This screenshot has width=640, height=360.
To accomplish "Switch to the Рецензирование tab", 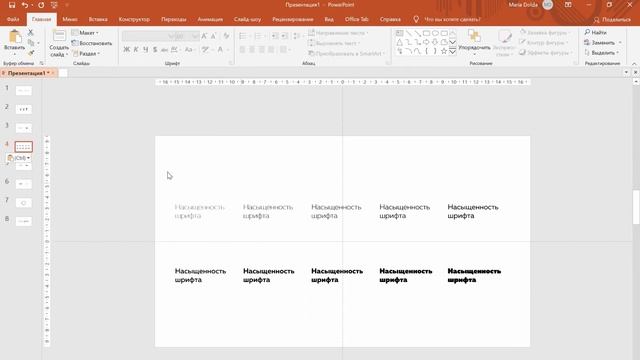I will pyautogui.click(x=293, y=19).
